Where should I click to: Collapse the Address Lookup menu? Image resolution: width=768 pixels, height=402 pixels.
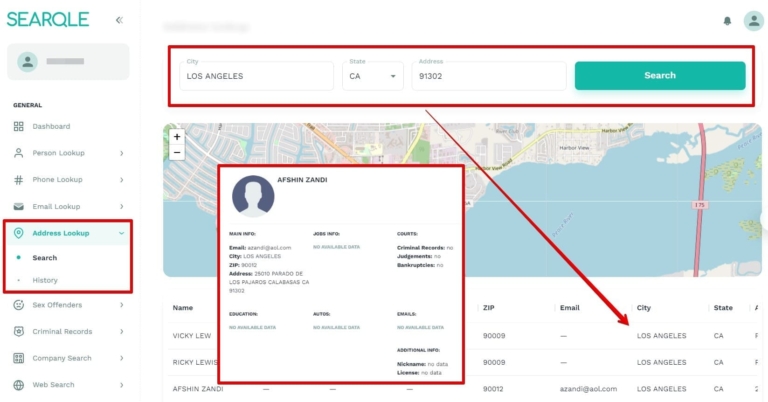point(121,233)
